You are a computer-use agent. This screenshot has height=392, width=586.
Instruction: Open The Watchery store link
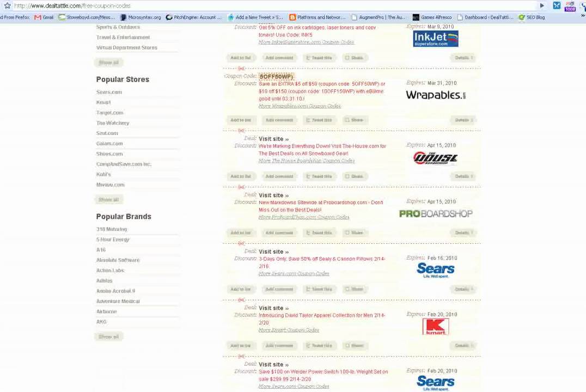(113, 123)
